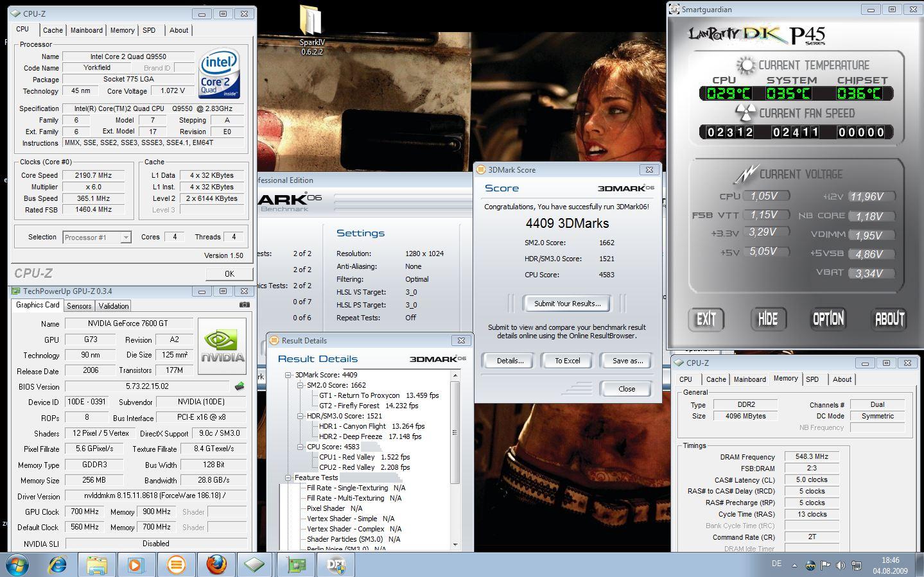Open Firefox from the taskbar
This screenshot has width=924, height=577.
click(x=216, y=565)
